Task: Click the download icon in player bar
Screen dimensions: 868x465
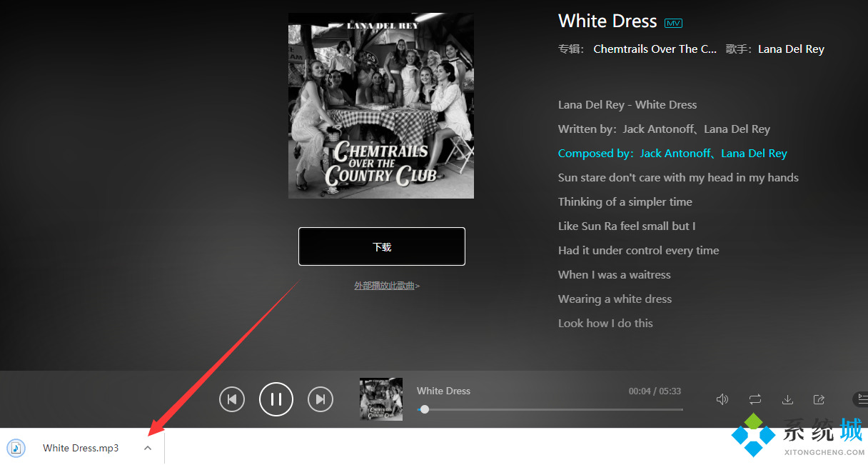Action: coord(787,399)
